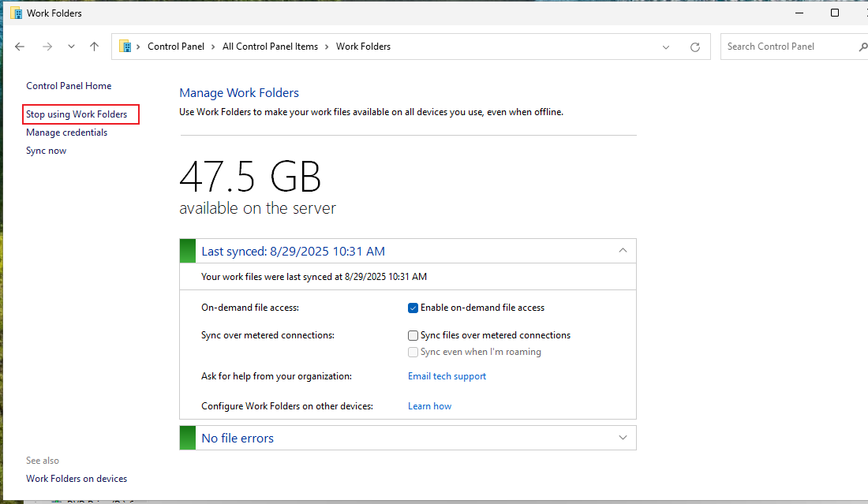Open the recent locations chevron
This screenshot has width=868, height=504.
tap(71, 47)
